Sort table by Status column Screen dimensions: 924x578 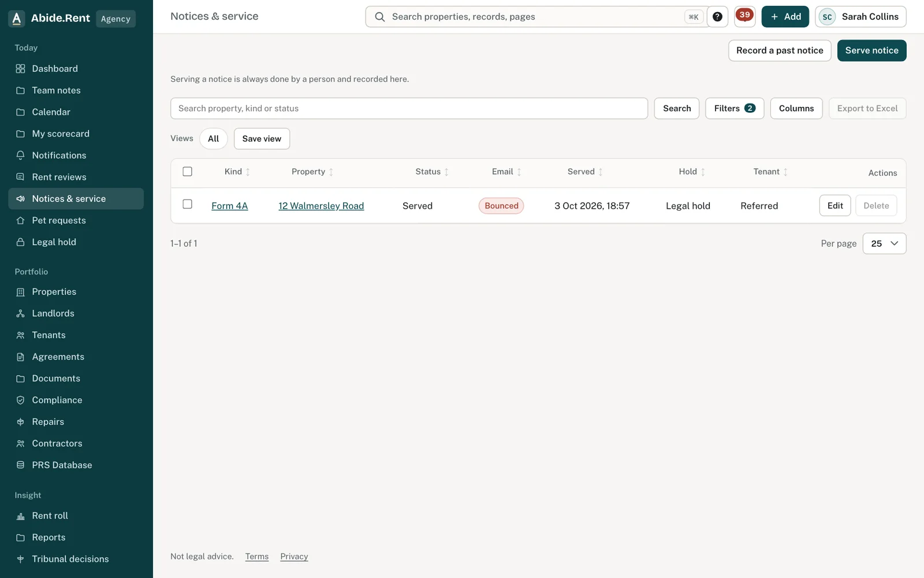[431, 172]
